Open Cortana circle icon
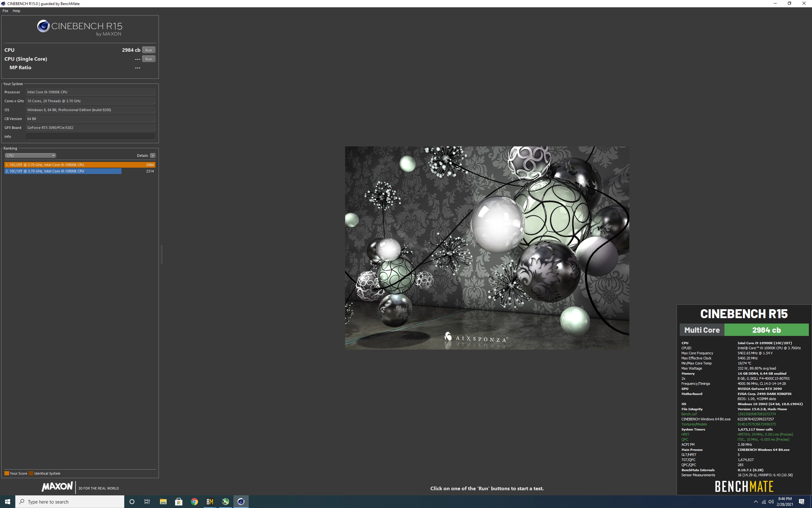Viewport: 812px width, 508px height. pos(132,502)
